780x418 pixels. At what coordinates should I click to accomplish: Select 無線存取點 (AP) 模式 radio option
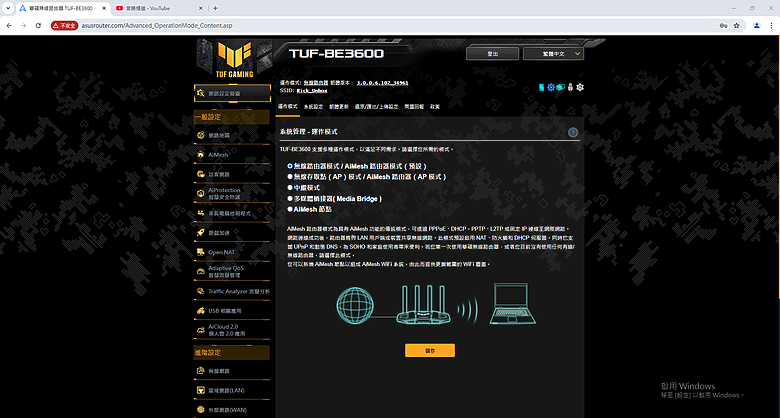[x=290, y=177]
